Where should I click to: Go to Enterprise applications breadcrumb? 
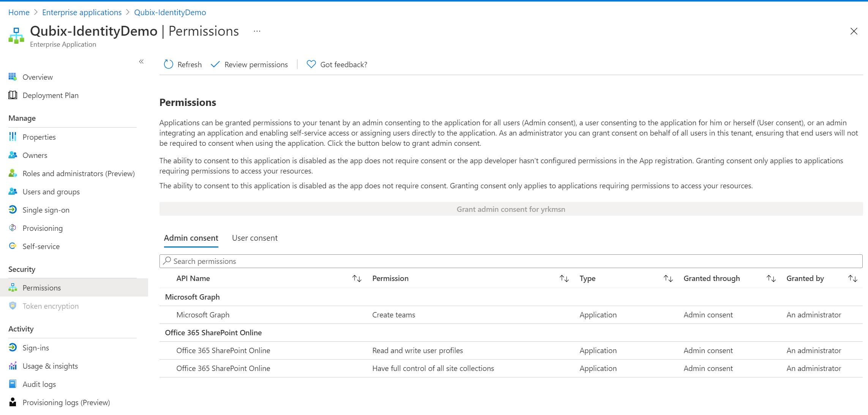[82, 12]
